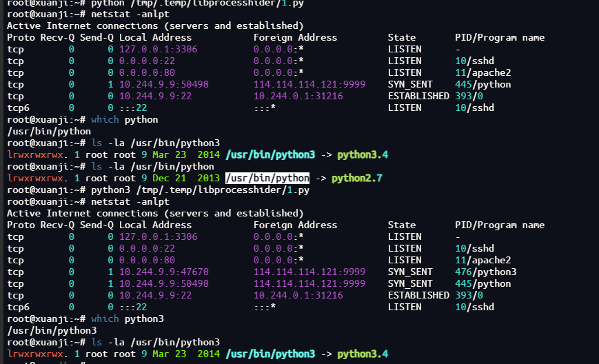Click the highlighted /usr/bin/python path
599x364 pixels.
(x=267, y=178)
